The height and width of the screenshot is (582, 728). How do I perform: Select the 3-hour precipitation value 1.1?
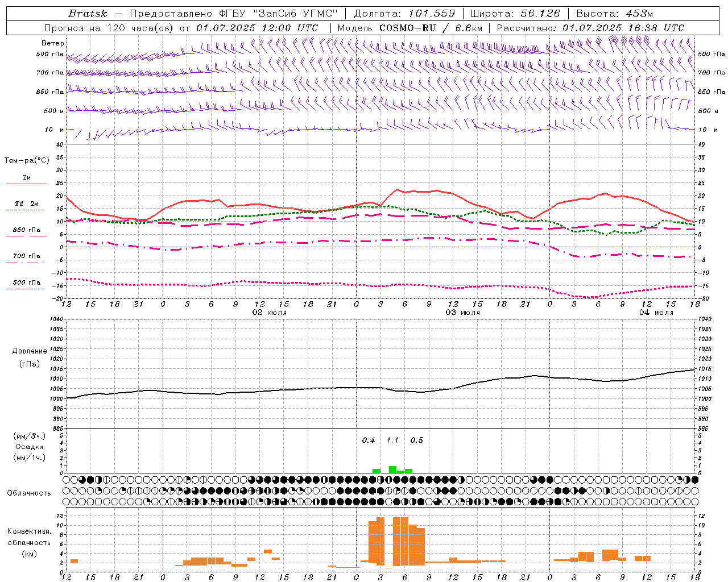392,440
